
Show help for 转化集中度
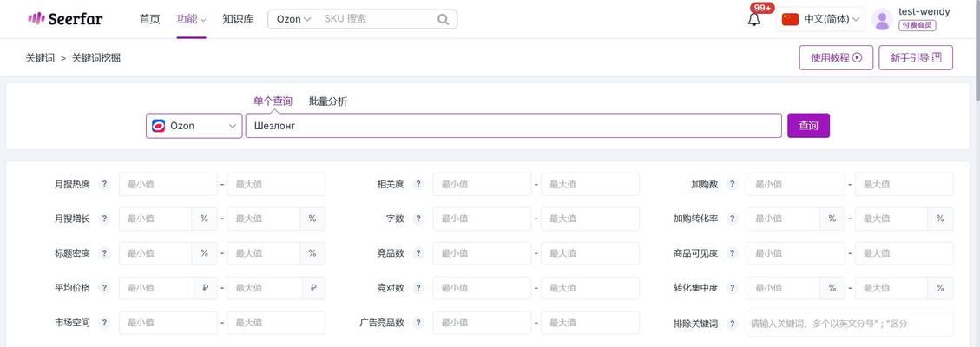coord(733,288)
